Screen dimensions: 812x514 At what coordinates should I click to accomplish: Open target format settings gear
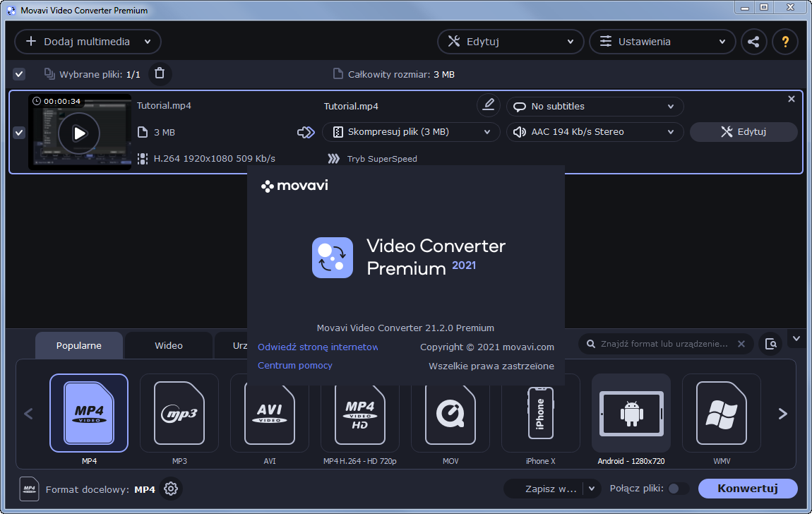coord(171,489)
